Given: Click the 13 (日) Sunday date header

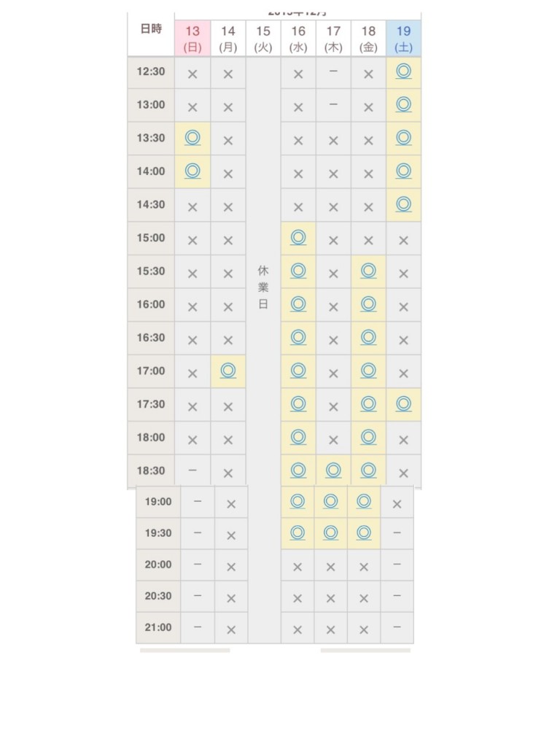Looking at the screenshot, I should click(x=192, y=39).
